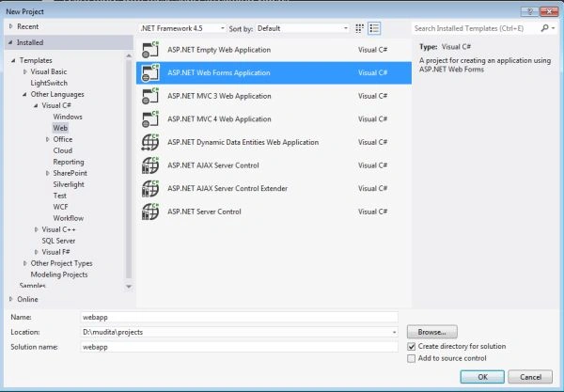Select the SQL Server tree item
The height and width of the screenshot is (392, 564).
pyautogui.click(x=58, y=241)
